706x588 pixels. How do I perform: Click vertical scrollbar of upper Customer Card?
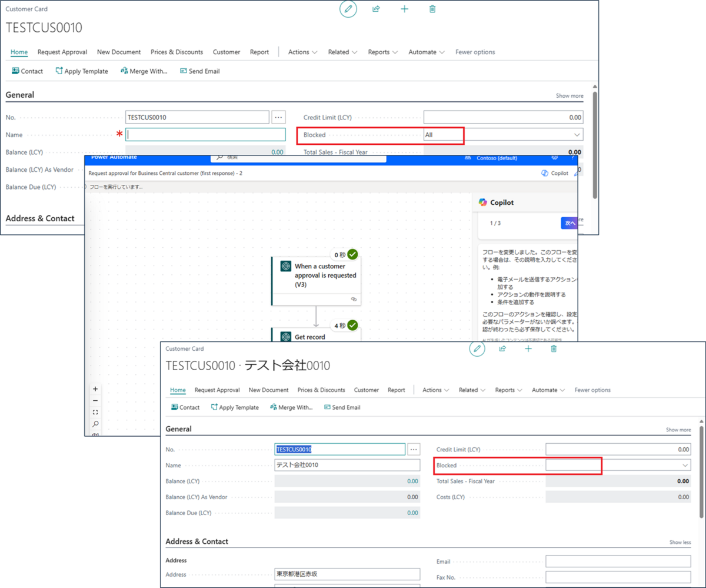pyautogui.click(x=594, y=144)
